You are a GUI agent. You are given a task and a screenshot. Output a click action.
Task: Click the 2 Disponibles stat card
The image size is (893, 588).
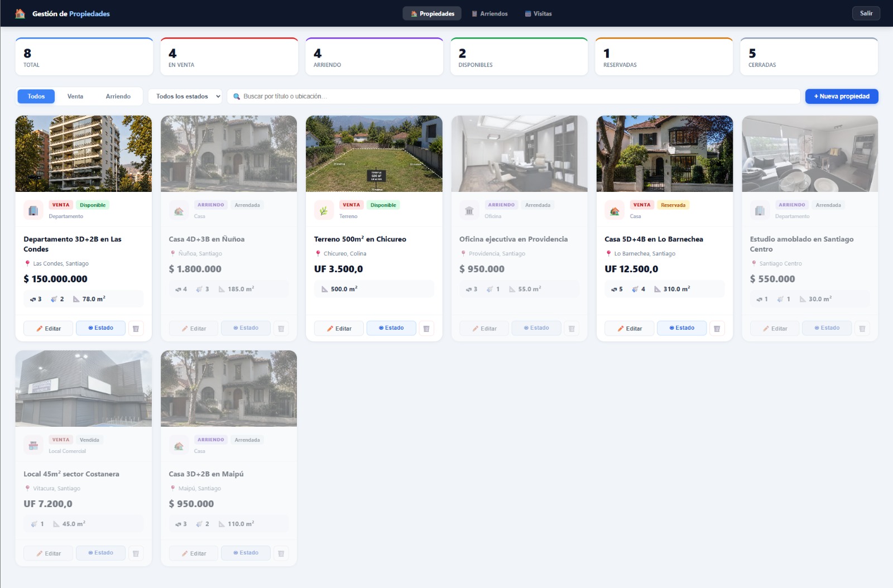519,57
